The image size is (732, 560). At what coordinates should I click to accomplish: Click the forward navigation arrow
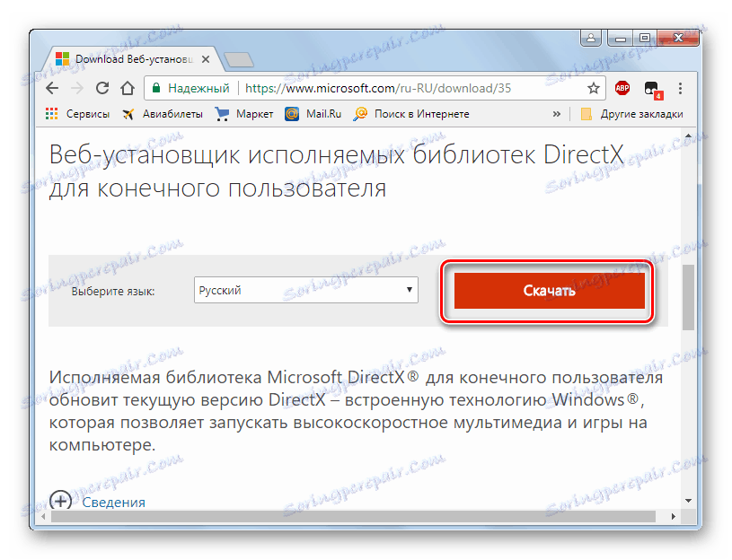pos(77,88)
